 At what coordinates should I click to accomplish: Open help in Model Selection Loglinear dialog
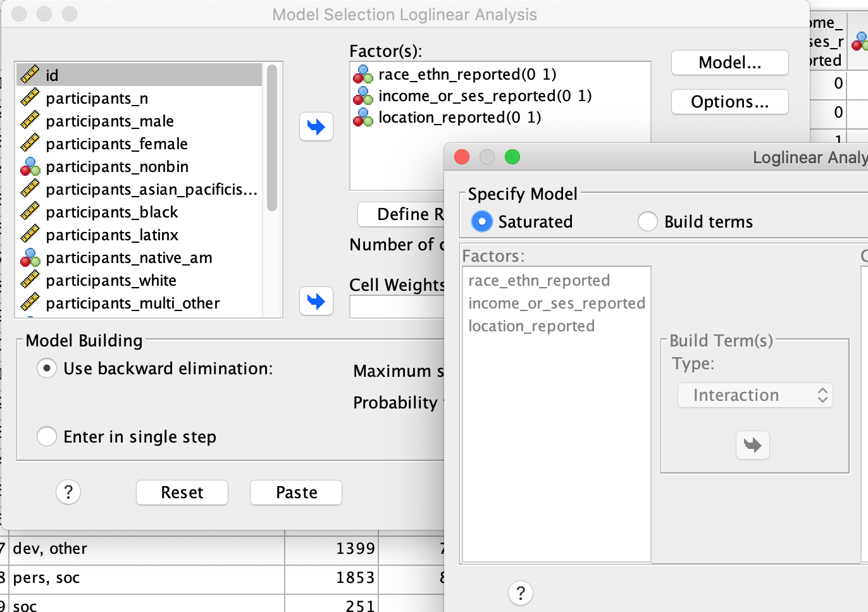coord(68,492)
